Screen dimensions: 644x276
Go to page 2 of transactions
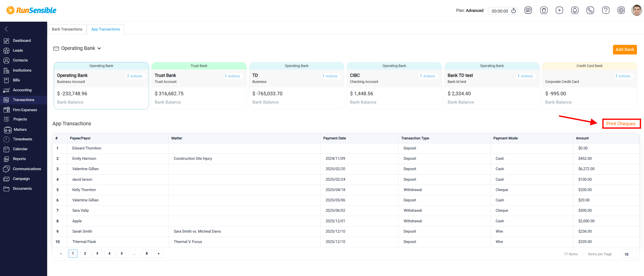85,254
